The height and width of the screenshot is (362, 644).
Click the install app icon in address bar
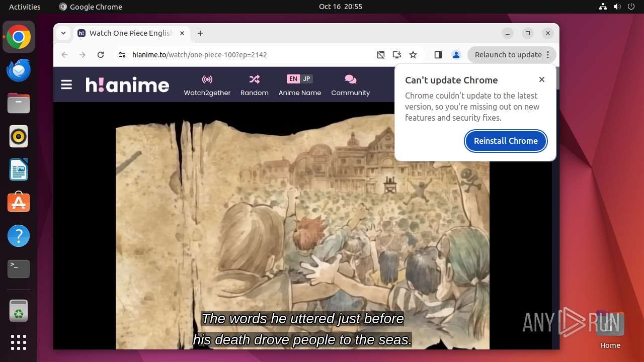(x=397, y=55)
